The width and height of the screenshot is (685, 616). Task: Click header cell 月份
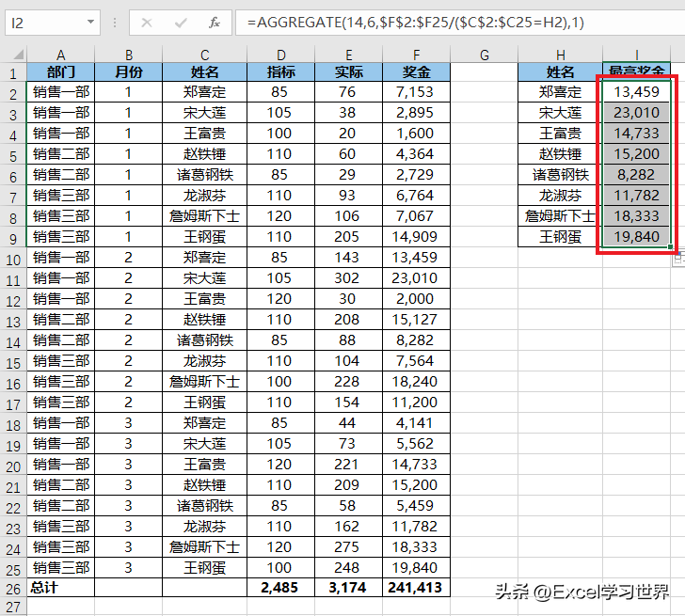(128, 72)
